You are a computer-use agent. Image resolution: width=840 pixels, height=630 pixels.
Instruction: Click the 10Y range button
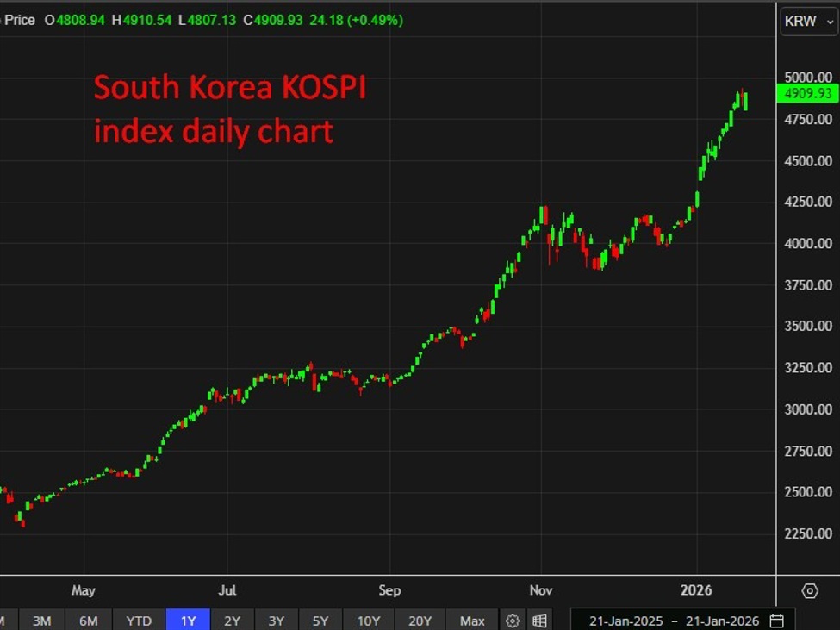pos(368,620)
